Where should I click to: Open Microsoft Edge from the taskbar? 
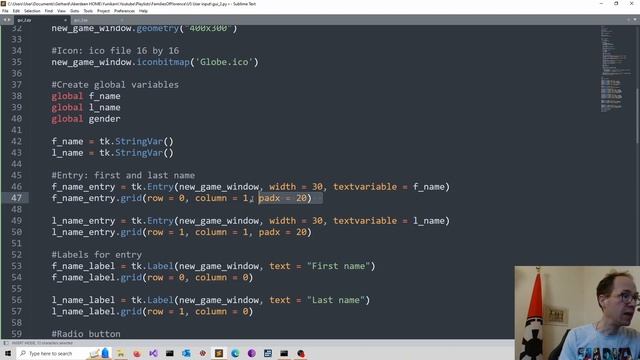pos(235,353)
